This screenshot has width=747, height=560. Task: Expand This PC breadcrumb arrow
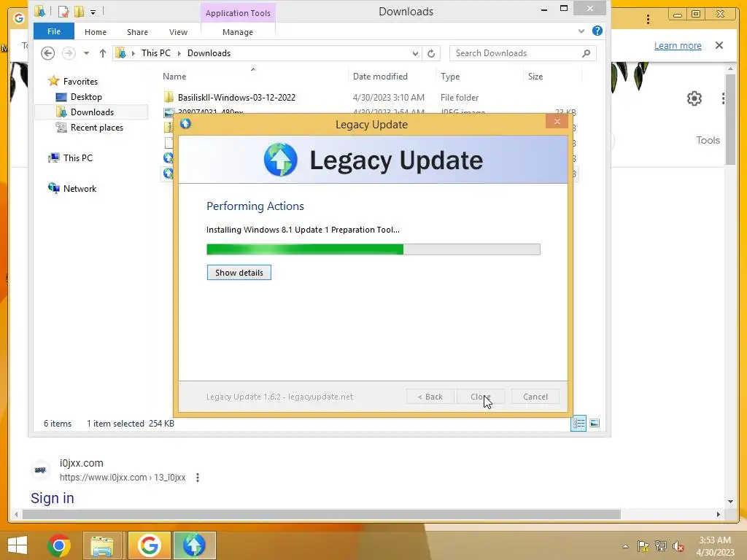tap(179, 53)
